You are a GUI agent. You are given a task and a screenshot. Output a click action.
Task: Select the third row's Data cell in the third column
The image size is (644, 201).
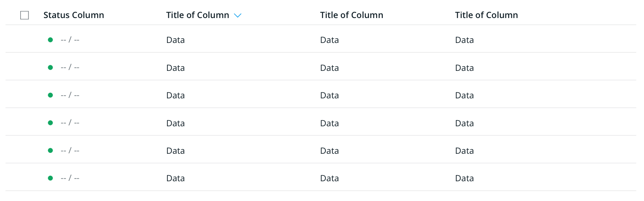(x=330, y=95)
